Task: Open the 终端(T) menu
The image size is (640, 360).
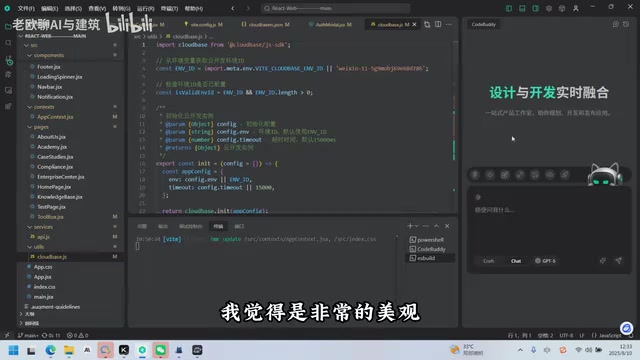Action: tap(169, 8)
